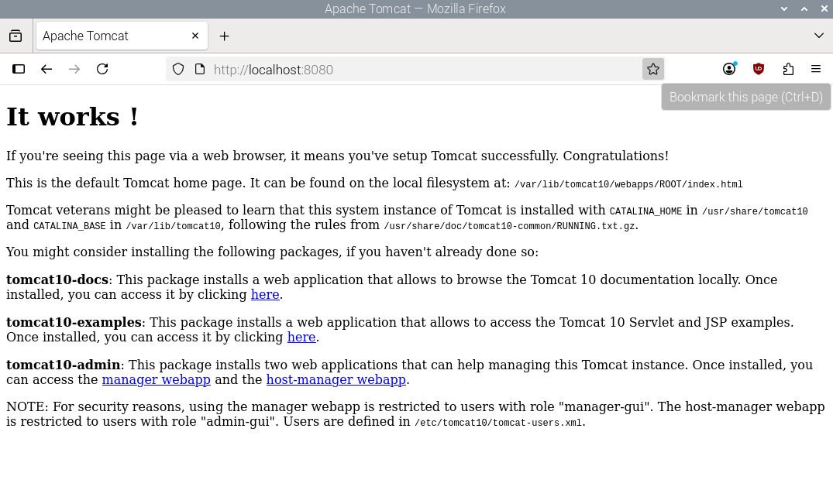Viewport: 833px width, 504px height.
Task: Open the Extensions puzzle icon
Action: pos(788,69)
